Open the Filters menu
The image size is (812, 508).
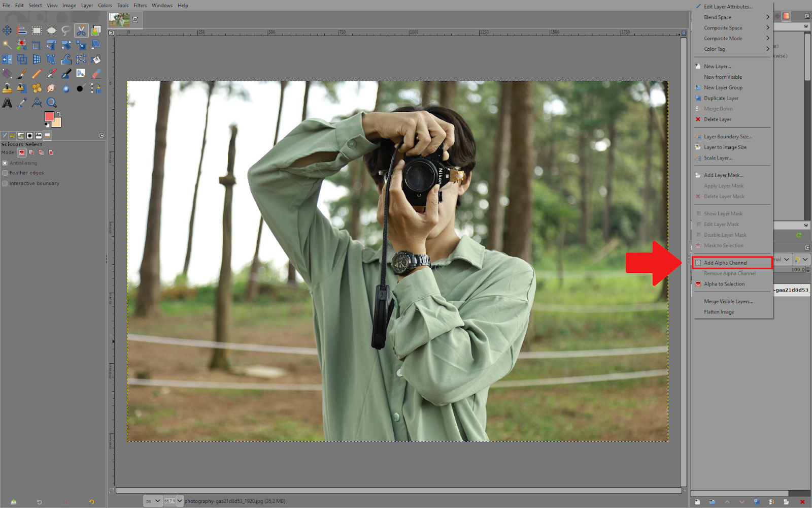[140, 5]
